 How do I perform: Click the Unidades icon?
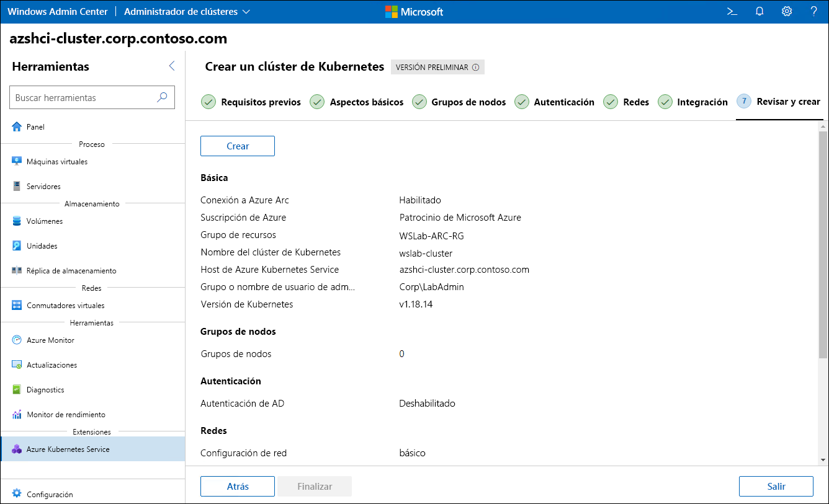coord(17,246)
